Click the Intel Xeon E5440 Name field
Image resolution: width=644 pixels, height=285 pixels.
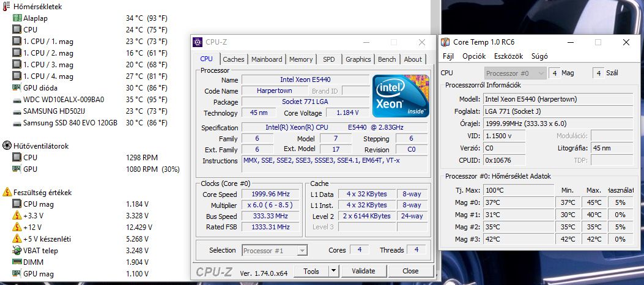305,80
